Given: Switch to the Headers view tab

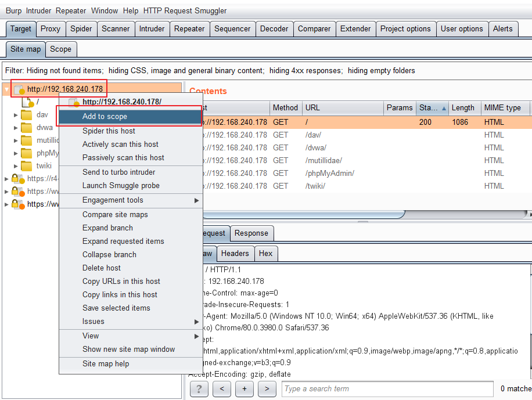Looking at the screenshot, I should coord(235,254).
